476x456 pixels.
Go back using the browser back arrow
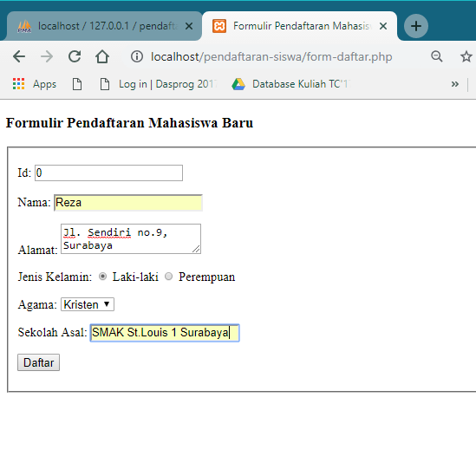(19, 56)
